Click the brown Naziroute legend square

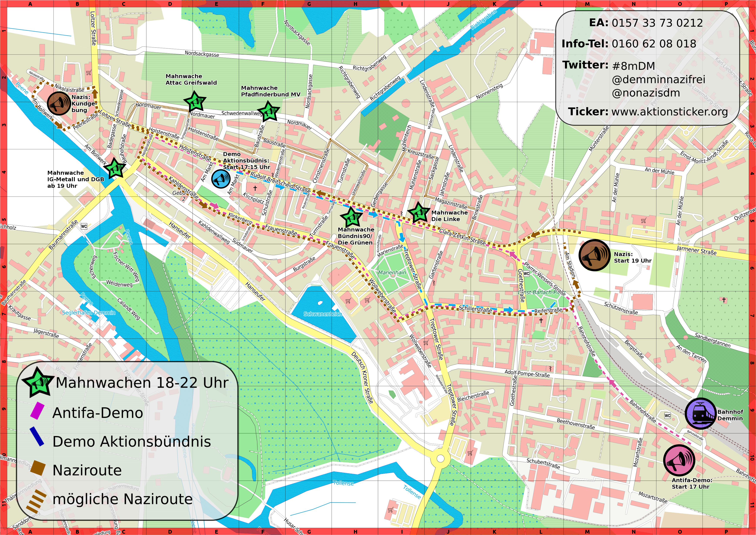pyautogui.click(x=38, y=468)
